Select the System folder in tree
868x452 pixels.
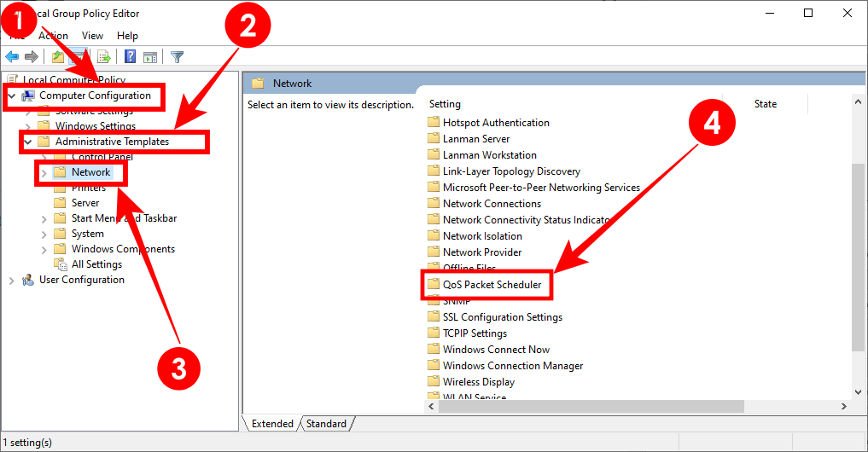87,234
